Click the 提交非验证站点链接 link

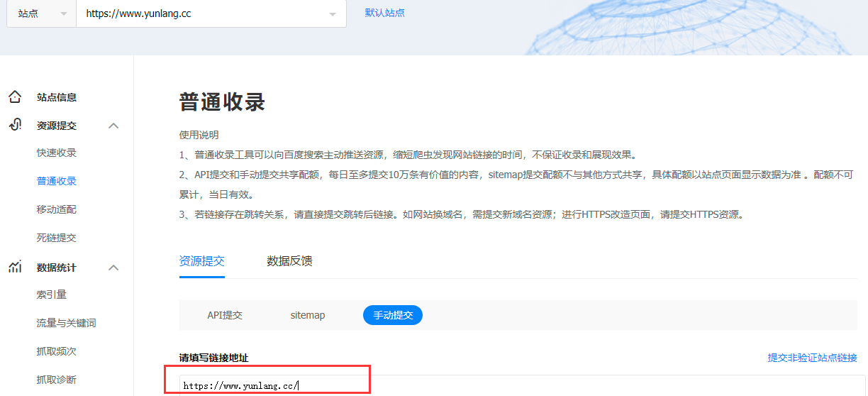[x=812, y=358]
